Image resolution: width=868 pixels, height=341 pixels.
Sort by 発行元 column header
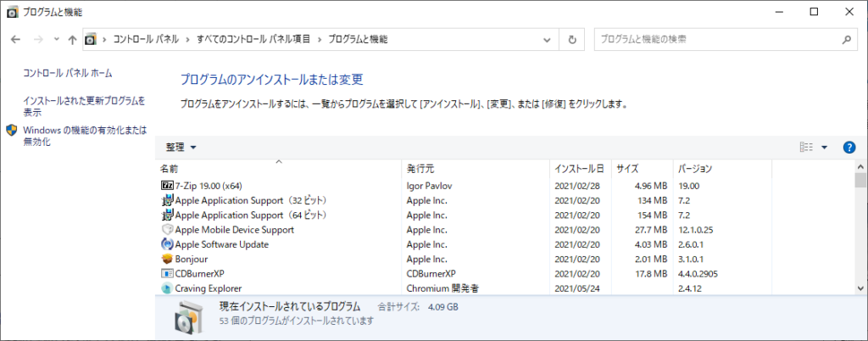point(476,168)
